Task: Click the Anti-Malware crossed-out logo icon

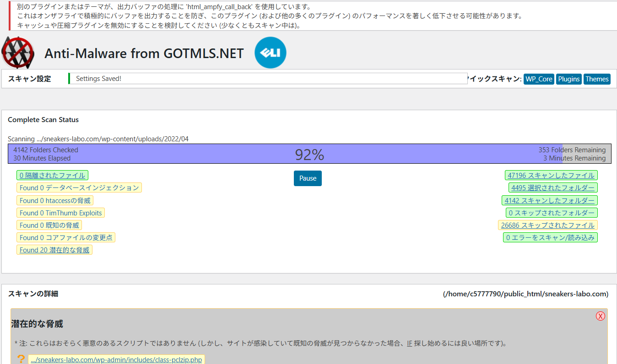Action: 18,52
